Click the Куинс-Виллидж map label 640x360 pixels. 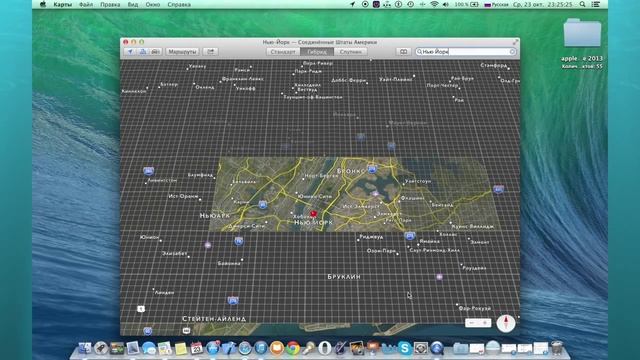pos(473,227)
